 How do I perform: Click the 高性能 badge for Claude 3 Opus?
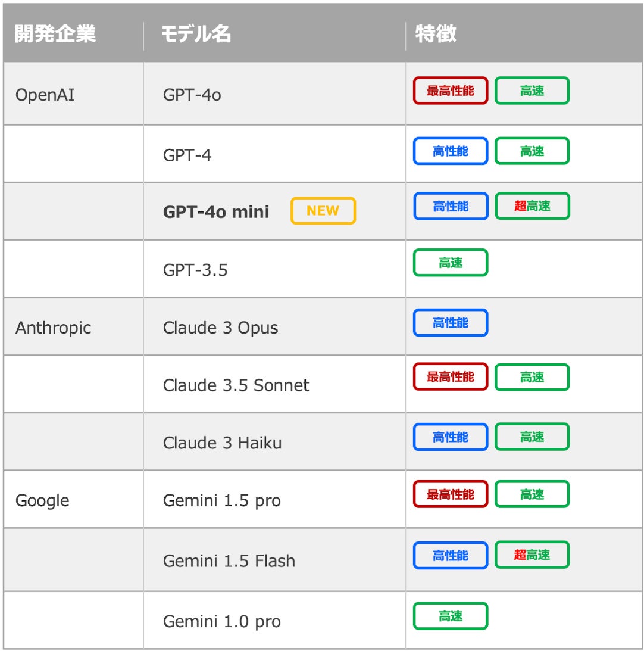click(x=451, y=323)
